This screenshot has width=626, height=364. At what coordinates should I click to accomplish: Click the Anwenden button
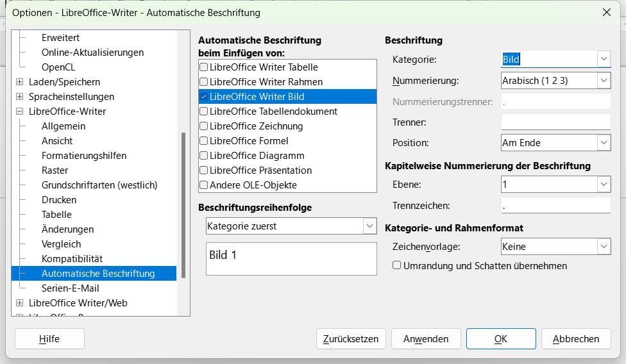[x=426, y=339]
